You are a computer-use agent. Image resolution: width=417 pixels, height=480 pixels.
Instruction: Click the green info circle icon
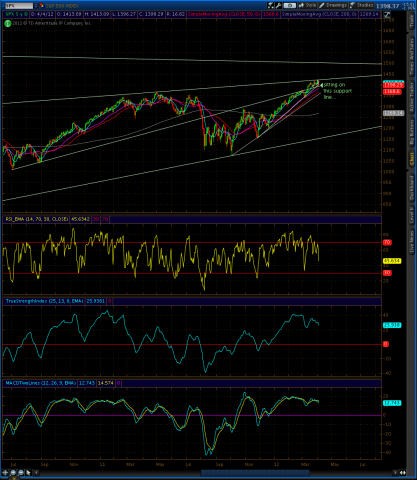click(8, 23)
